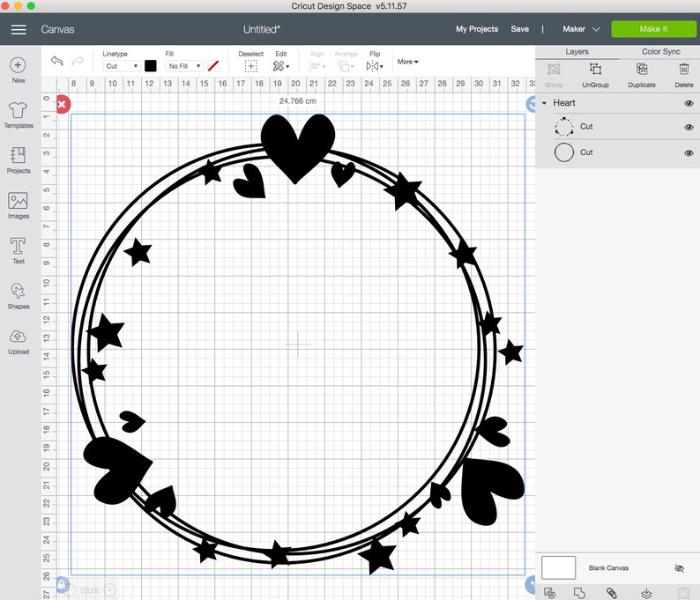Undo the last action
Viewport: 700px width, 600px height.
[56, 61]
